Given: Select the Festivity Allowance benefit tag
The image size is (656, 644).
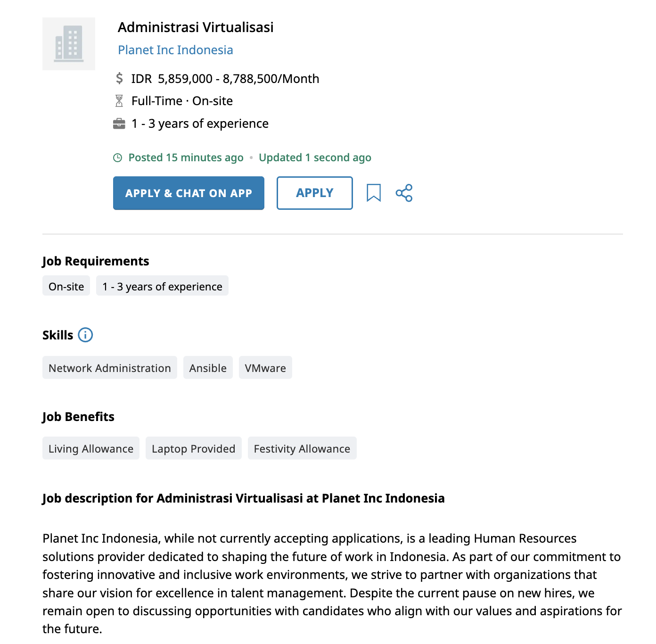Looking at the screenshot, I should click(x=302, y=448).
